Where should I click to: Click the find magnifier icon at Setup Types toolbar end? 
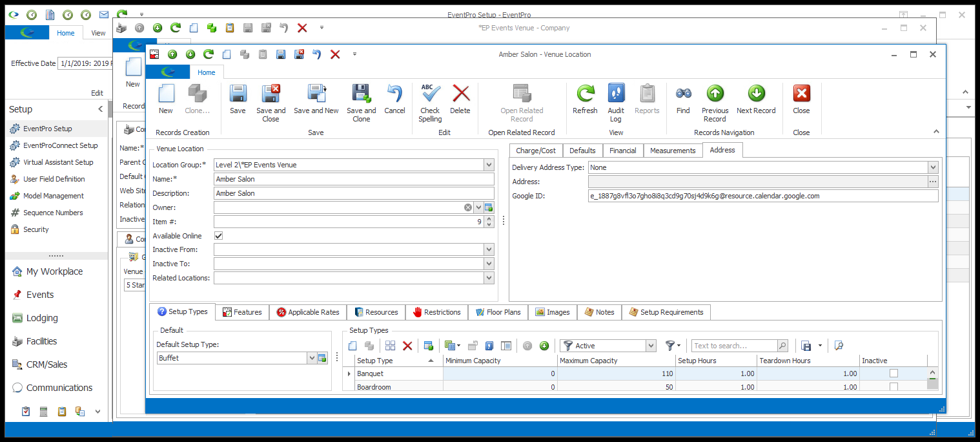pyautogui.click(x=838, y=346)
